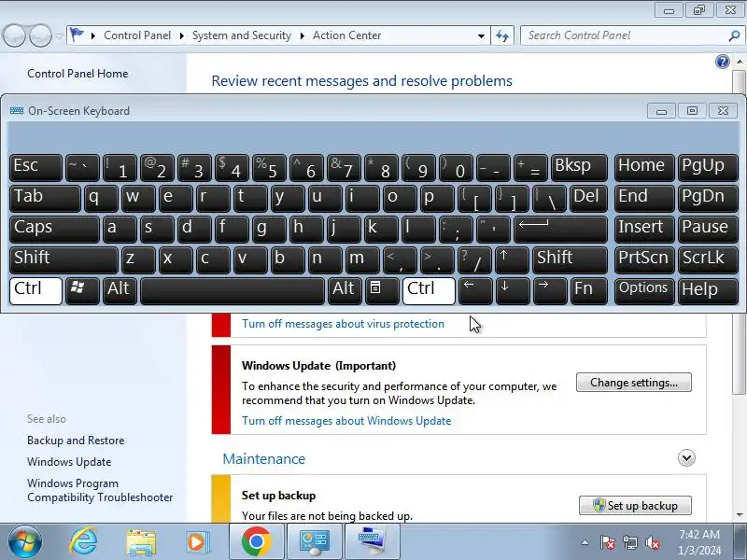The height and width of the screenshot is (560, 747).
Task: Open the Windows Start menu
Action: 25,542
